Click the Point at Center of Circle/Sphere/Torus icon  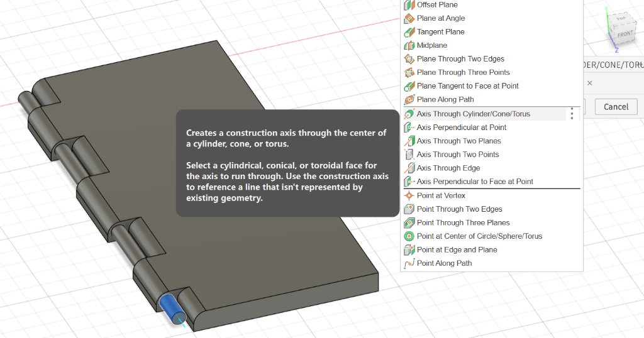pos(409,236)
